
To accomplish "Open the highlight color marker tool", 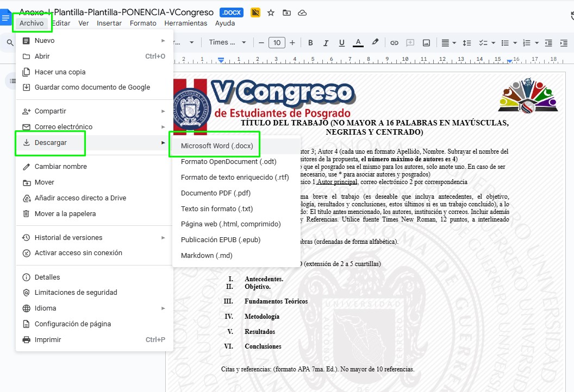I will [375, 42].
